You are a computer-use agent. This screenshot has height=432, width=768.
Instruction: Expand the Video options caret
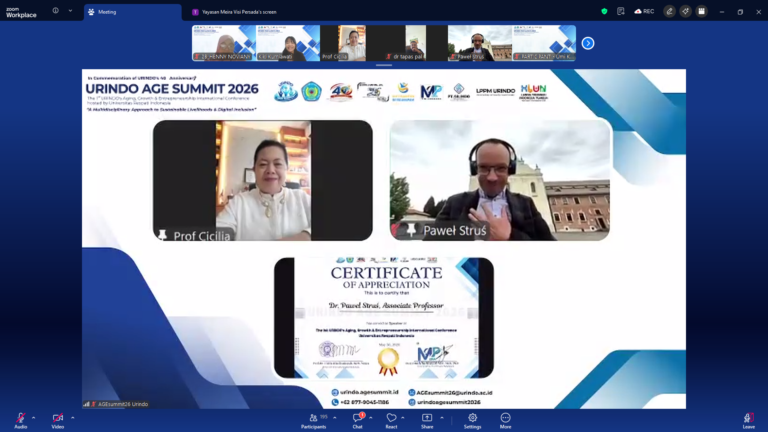click(x=72, y=418)
